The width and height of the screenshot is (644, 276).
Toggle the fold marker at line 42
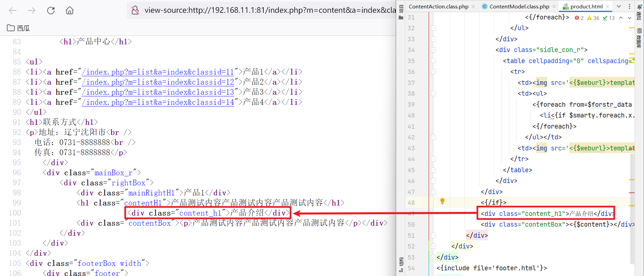point(433,137)
